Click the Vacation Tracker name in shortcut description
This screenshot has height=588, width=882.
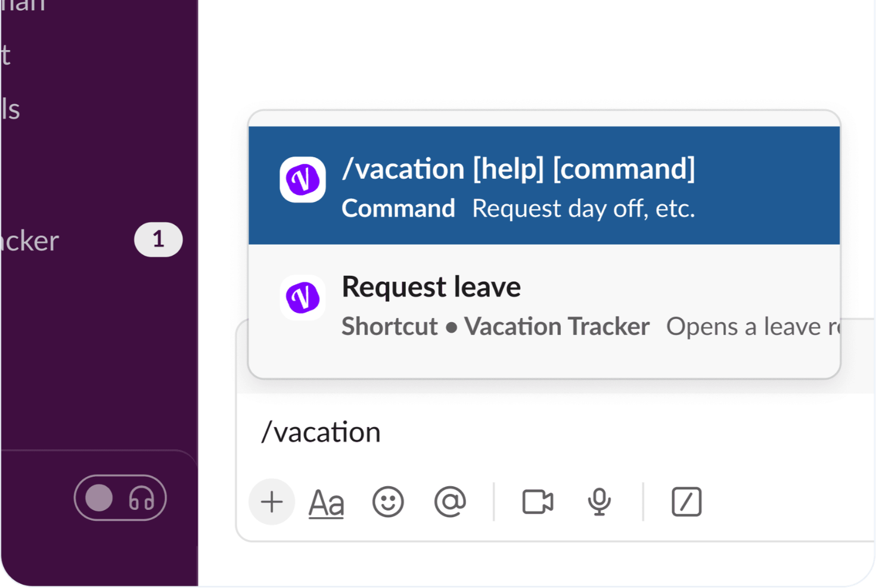pos(557,326)
